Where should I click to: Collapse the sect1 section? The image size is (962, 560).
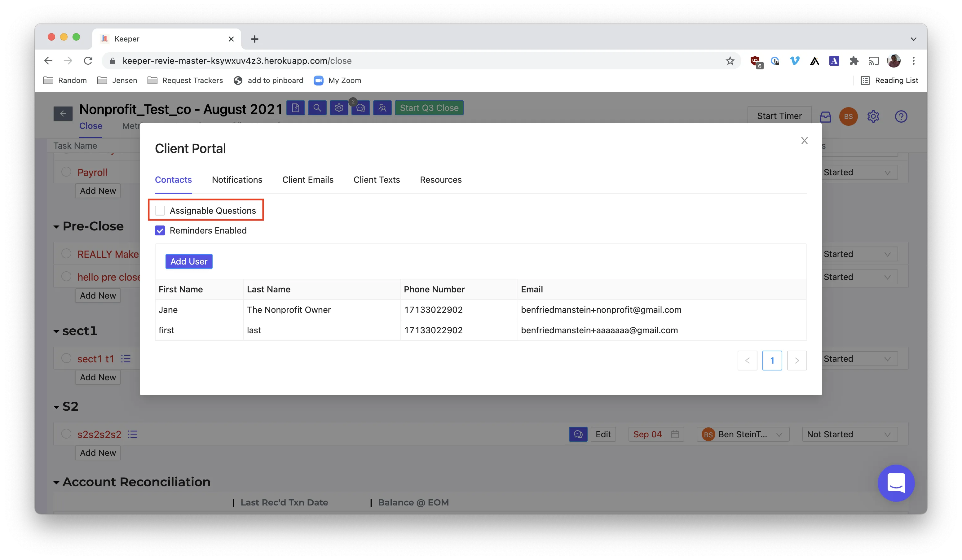coord(56,331)
